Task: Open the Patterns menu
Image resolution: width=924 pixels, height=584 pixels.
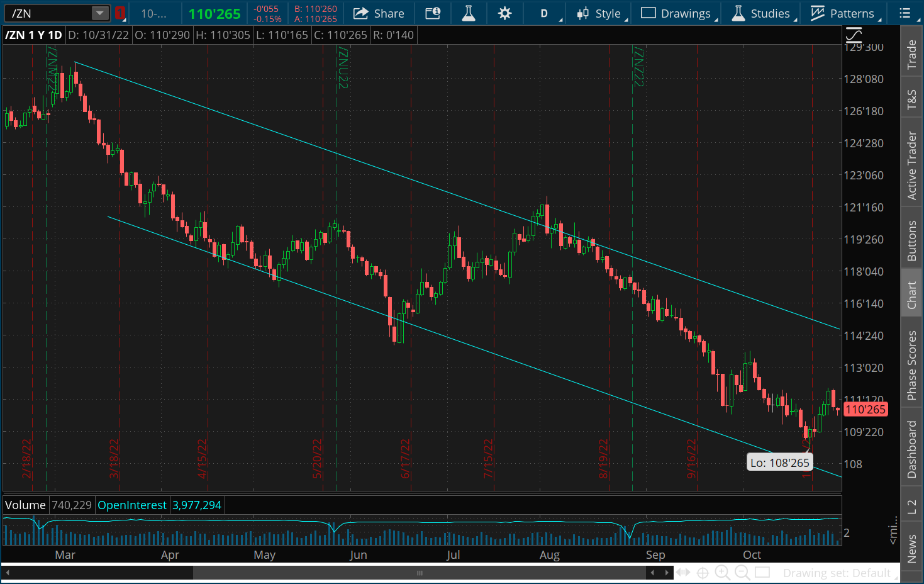Action: pyautogui.click(x=843, y=13)
